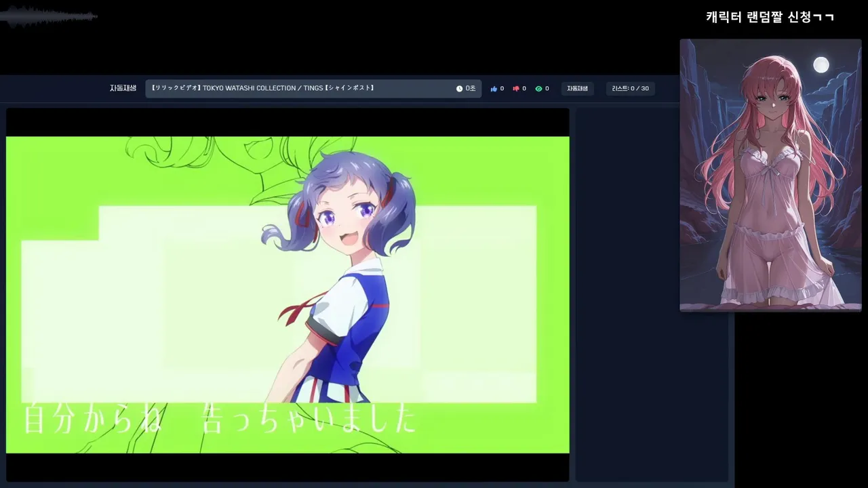The height and width of the screenshot is (488, 868).
Task: Click the 리스트: 0 / 30 button
Action: click(x=630, y=89)
